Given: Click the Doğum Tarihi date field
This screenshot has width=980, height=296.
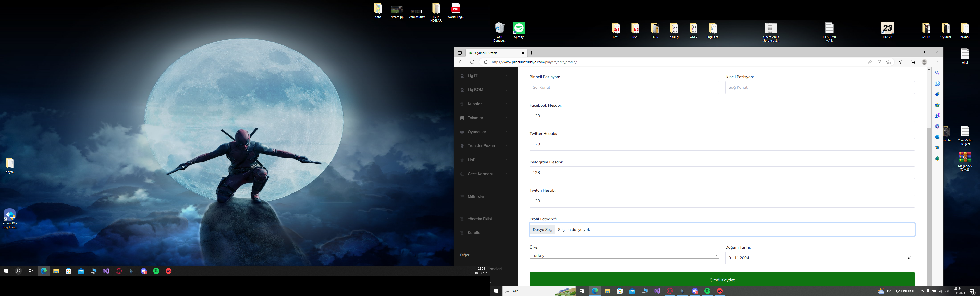Looking at the screenshot, I should point(820,258).
